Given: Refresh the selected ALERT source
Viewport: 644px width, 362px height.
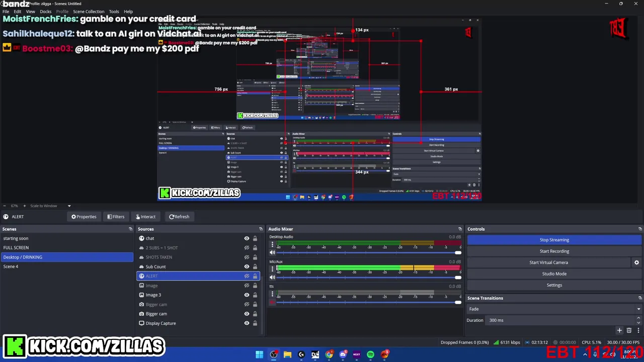Looking at the screenshot, I should click(179, 217).
